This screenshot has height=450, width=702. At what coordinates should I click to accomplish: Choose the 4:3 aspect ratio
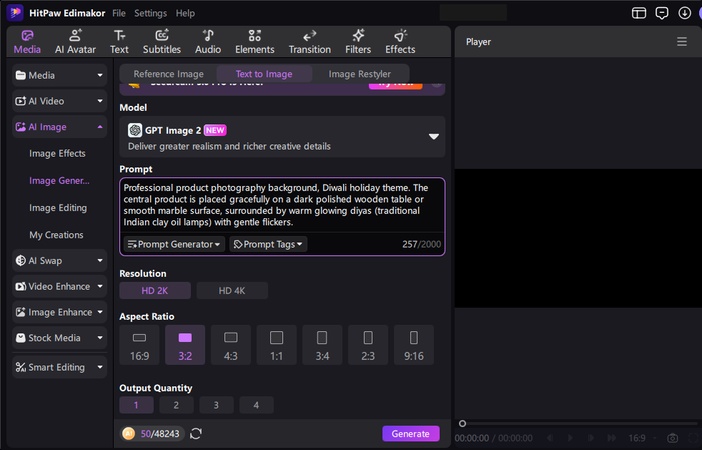point(231,345)
